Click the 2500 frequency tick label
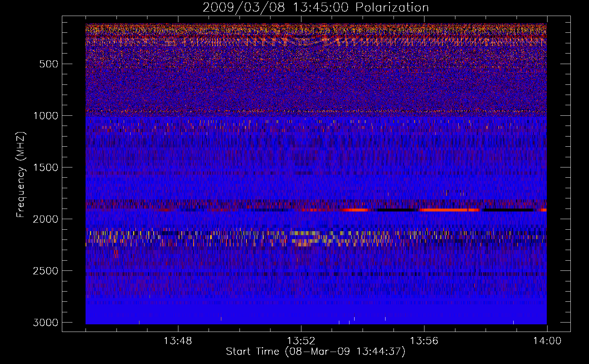This screenshot has height=364, width=589. (46, 271)
